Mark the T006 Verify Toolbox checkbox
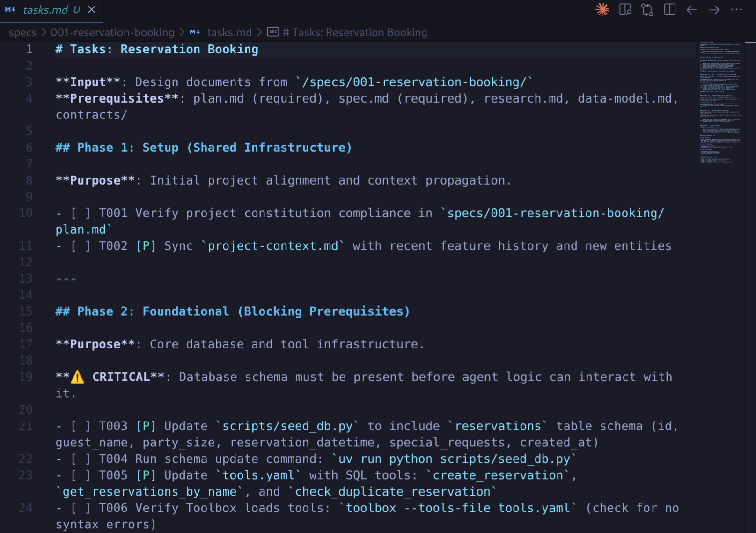The image size is (756, 533). pos(80,509)
